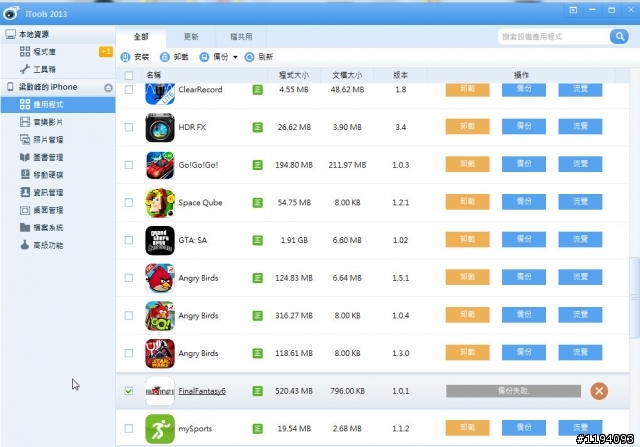Screen dimensions: 640x447
Task: Click blue browse button for Space Qube
Action: (x=580, y=202)
